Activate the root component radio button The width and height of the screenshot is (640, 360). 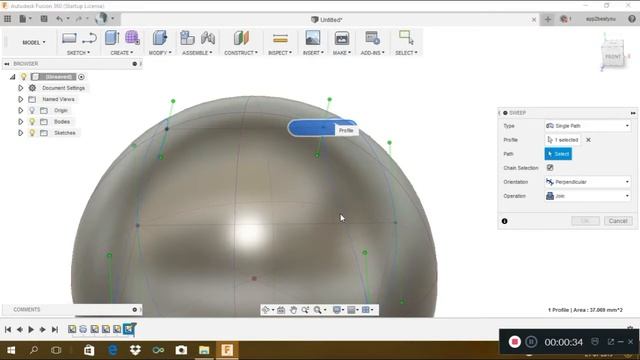81,77
